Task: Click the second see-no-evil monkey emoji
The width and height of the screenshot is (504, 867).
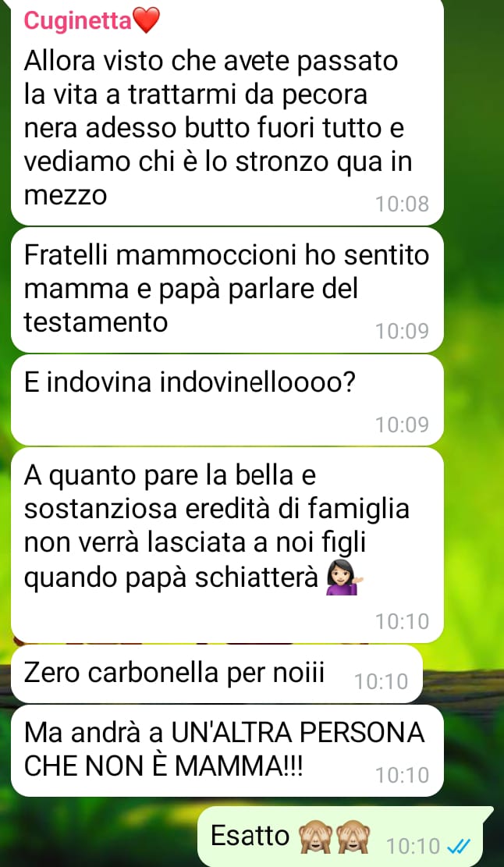Action: click(353, 837)
